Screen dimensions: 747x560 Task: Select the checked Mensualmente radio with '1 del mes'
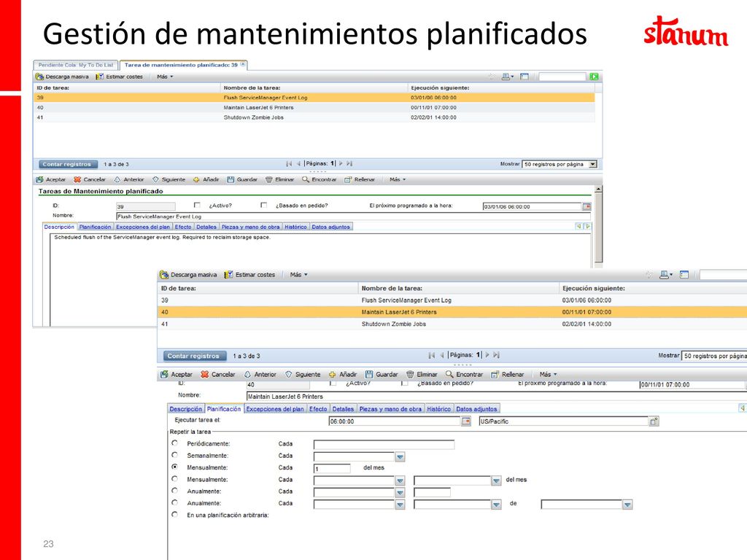point(175,467)
